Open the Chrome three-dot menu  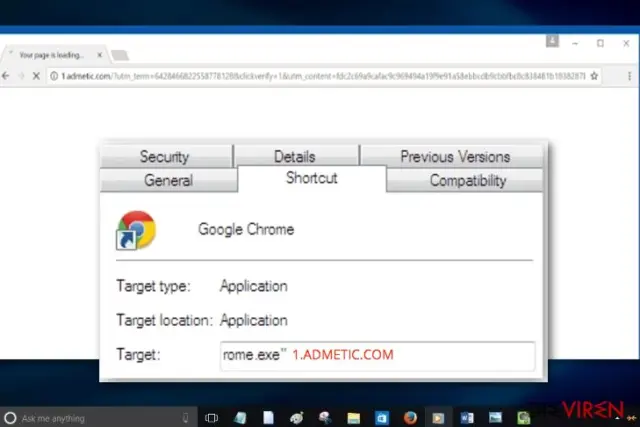(629, 76)
